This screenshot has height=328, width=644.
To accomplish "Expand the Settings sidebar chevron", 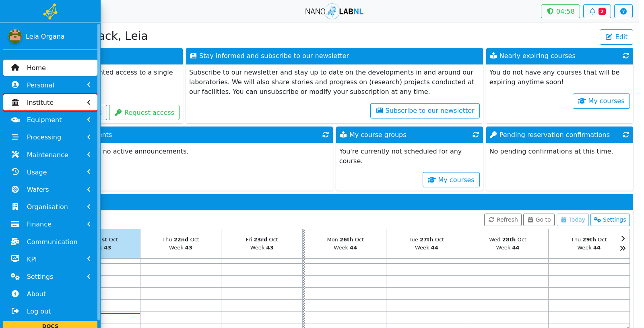I will tap(89, 276).
